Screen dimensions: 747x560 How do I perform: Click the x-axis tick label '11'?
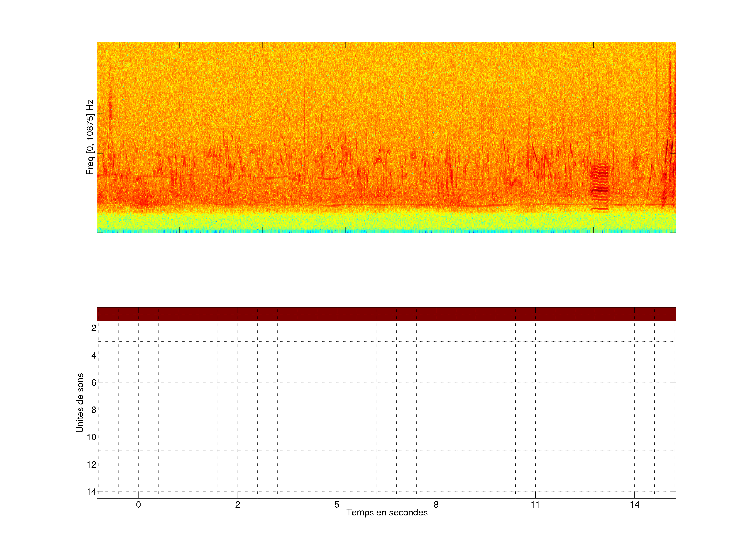pos(535,505)
